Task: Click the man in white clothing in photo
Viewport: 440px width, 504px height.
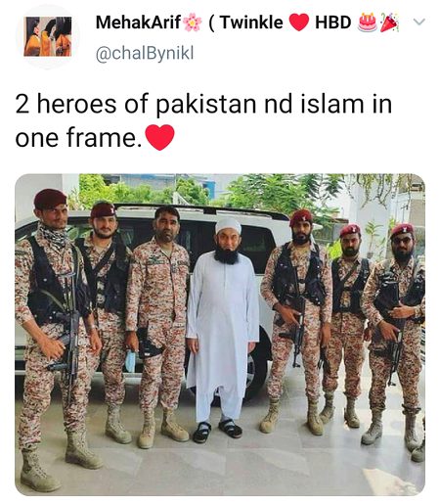Action: [223, 328]
